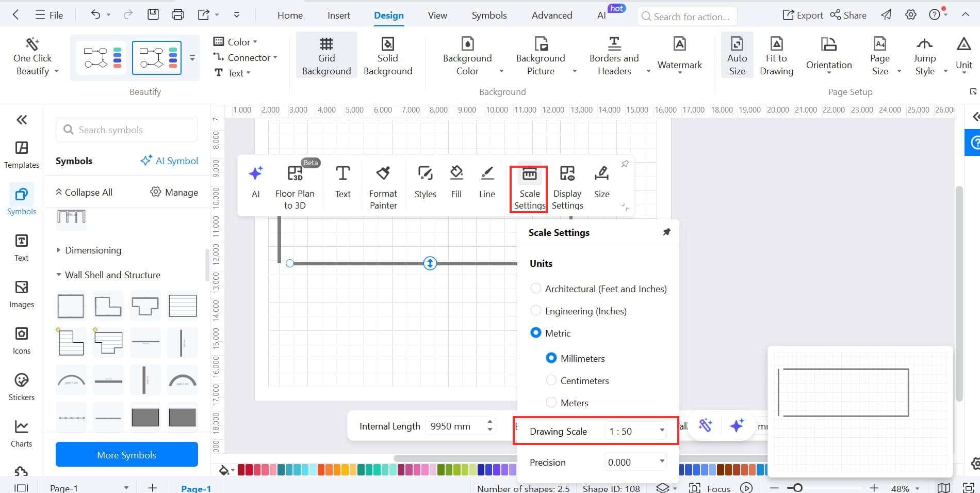980x493 pixels.
Task: Open the File menu
Action: [x=49, y=15]
